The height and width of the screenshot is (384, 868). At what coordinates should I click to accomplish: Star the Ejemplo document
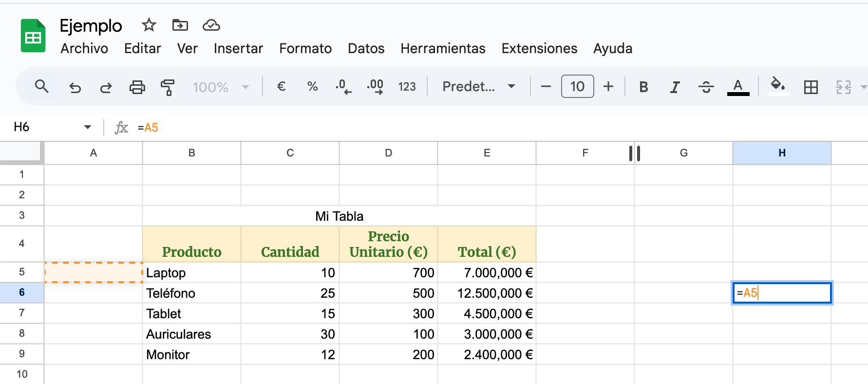coord(149,25)
